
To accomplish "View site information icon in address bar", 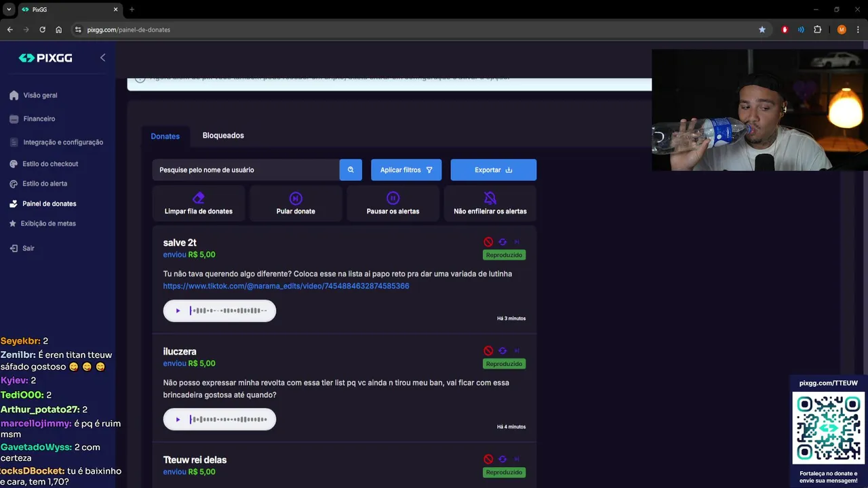I will pyautogui.click(x=78, y=30).
